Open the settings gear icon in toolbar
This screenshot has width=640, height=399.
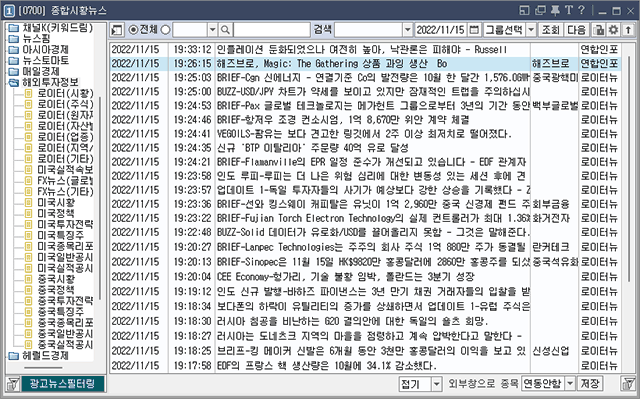[x=613, y=30]
